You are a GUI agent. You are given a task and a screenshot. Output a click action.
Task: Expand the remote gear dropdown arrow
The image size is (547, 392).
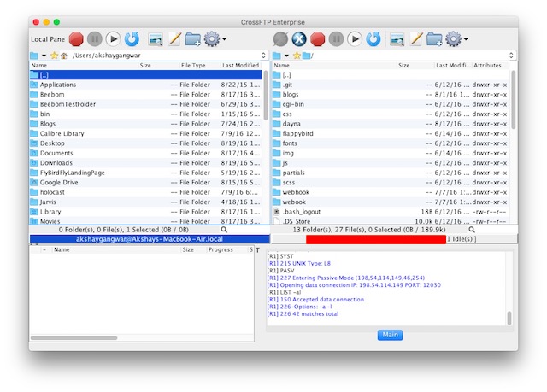click(x=466, y=39)
